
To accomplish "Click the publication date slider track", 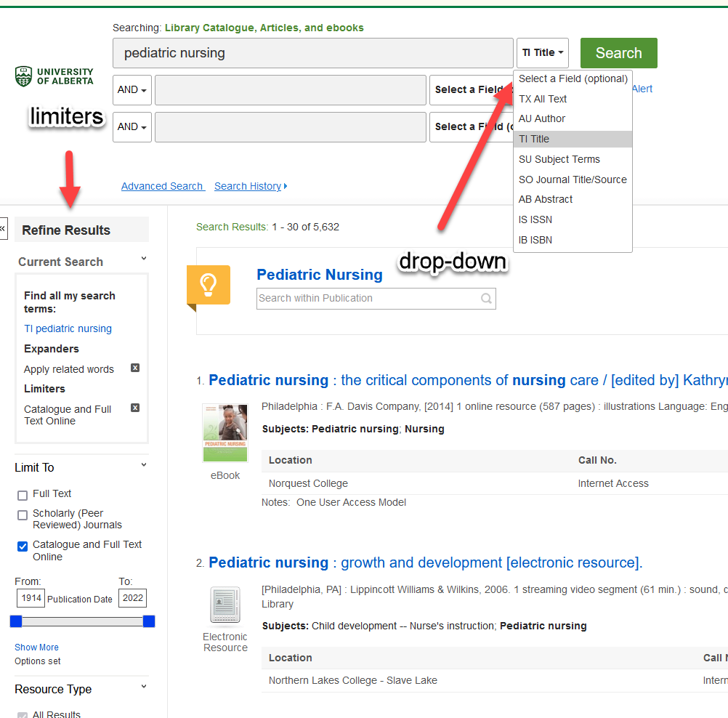I will coord(82,621).
